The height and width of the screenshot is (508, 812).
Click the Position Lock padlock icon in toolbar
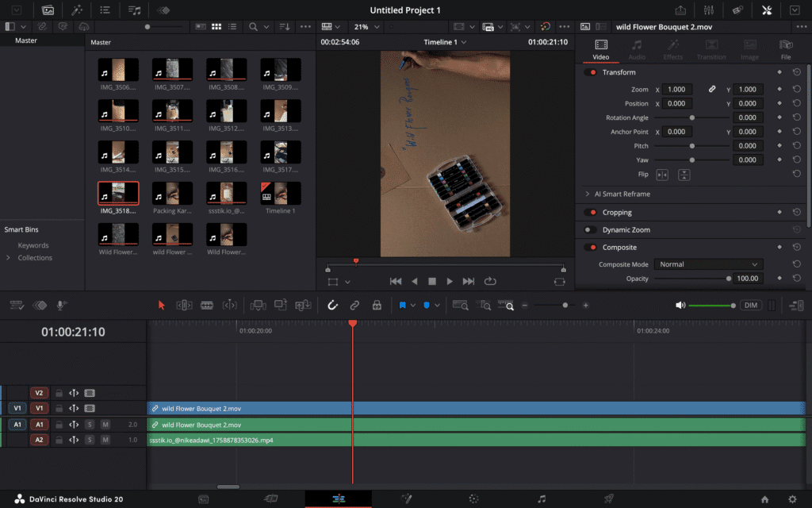[377, 305]
